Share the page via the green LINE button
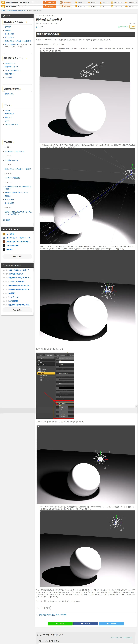This screenshot has width=138, height=644. pos(60,623)
